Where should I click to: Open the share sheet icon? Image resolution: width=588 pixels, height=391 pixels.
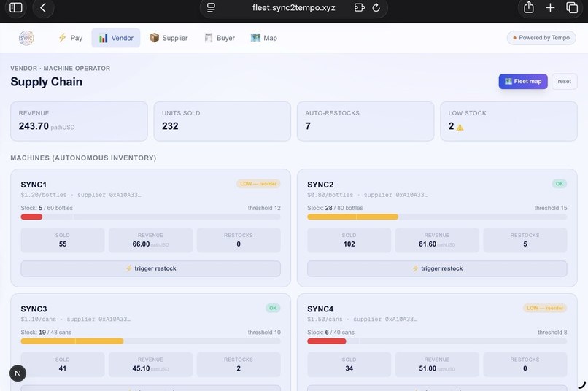point(529,7)
